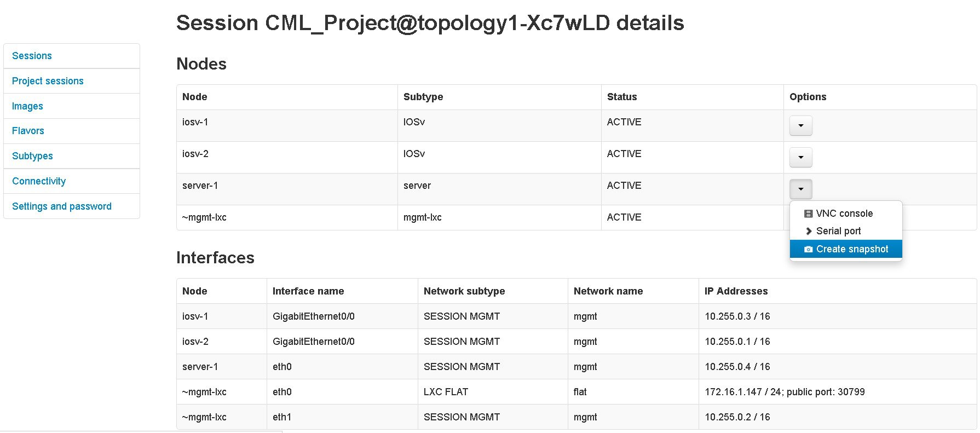The width and height of the screenshot is (980, 433).
Task: Select Create snapshot menu option
Action: pyautogui.click(x=852, y=249)
